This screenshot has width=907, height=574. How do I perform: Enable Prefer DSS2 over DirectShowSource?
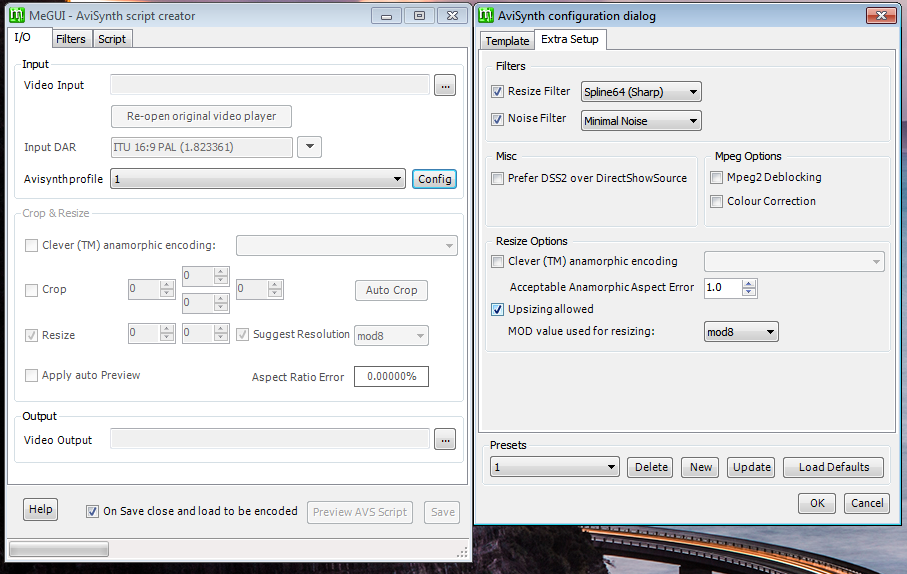[x=497, y=179]
